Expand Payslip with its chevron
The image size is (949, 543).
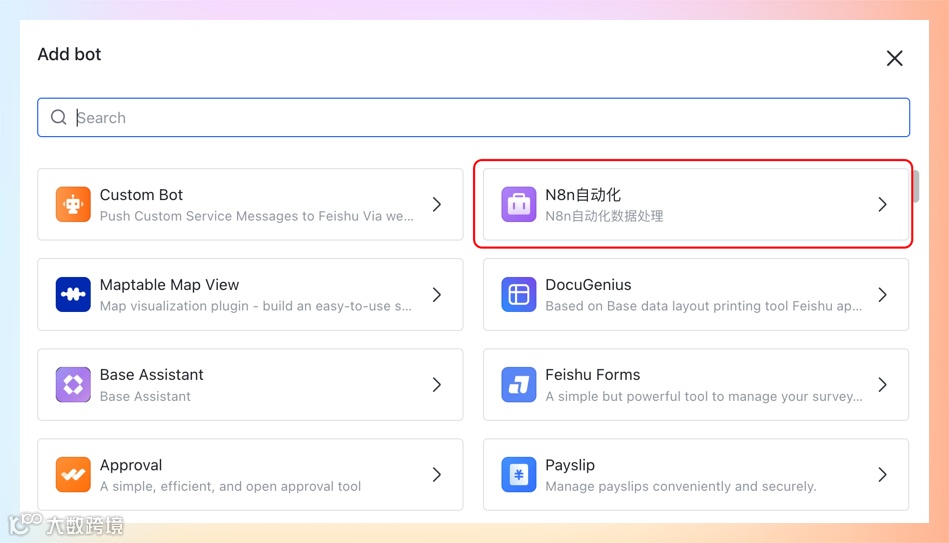point(882,474)
